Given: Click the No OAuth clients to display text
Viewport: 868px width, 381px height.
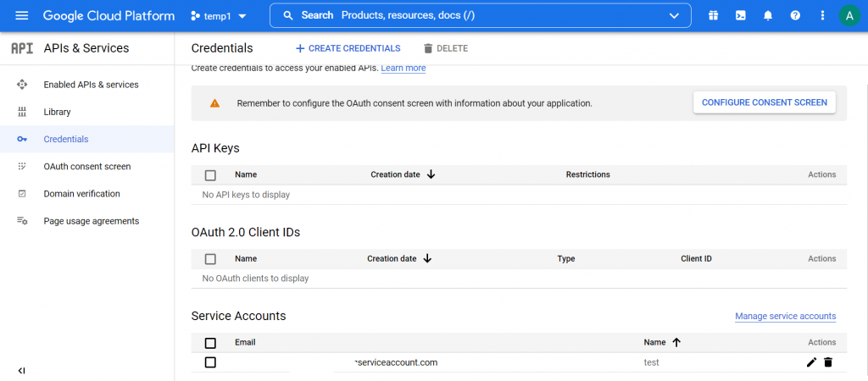Looking at the screenshot, I should click(x=255, y=279).
